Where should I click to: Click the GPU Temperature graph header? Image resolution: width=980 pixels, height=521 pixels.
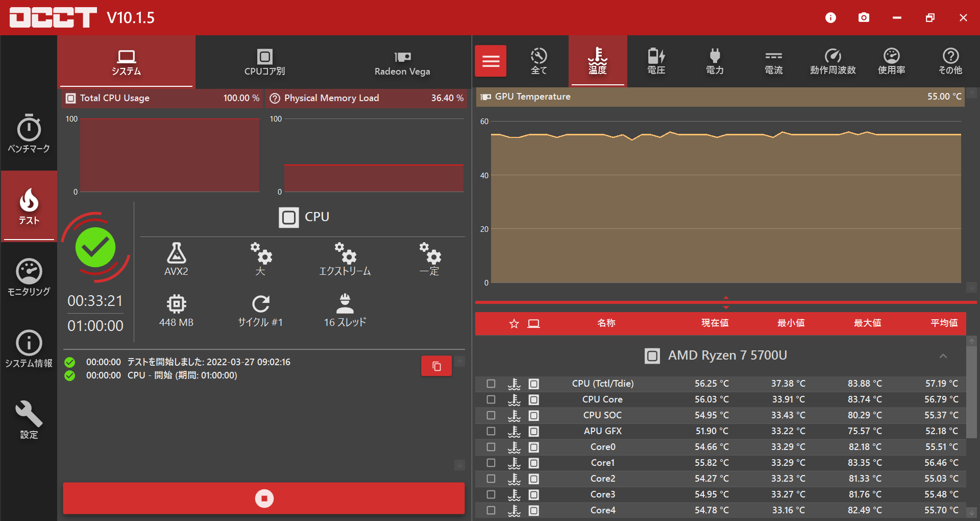pos(720,97)
